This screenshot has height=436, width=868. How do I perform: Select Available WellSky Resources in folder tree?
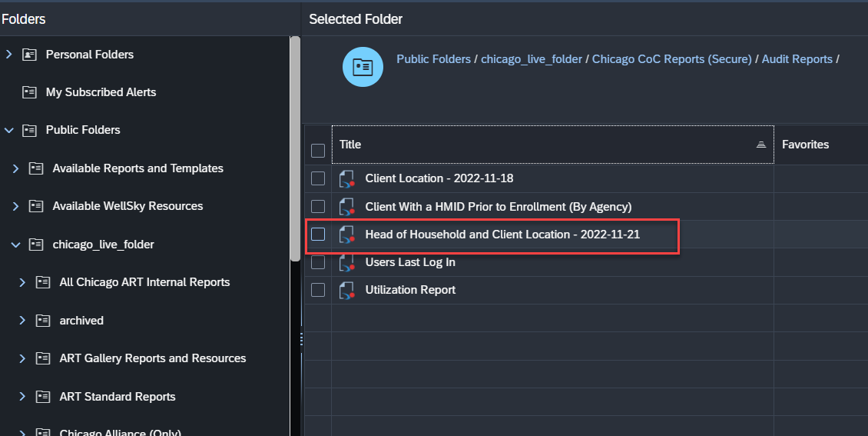128,206
